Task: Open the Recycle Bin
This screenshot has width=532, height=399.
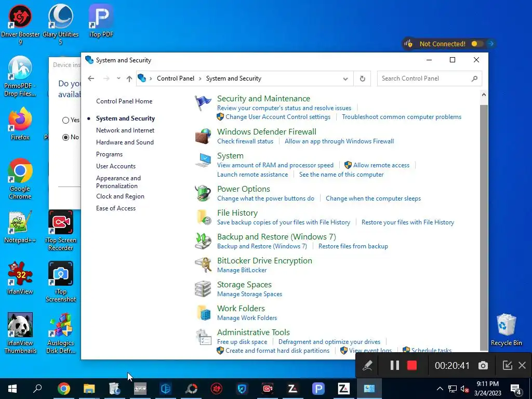Action: 506,330
